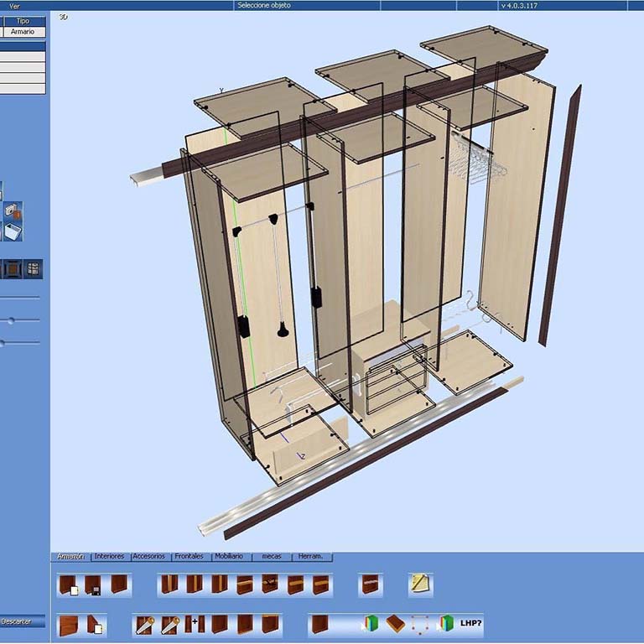Open the yellow notepad with pencil icon
644x644 pixels.
tap(421, 584)
